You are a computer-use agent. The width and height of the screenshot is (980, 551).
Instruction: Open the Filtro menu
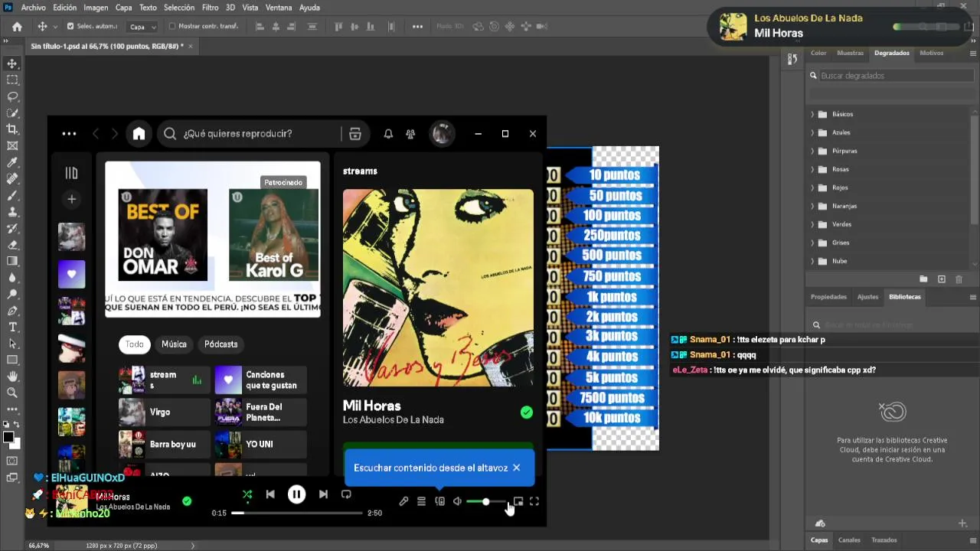[x=210, y=8]
